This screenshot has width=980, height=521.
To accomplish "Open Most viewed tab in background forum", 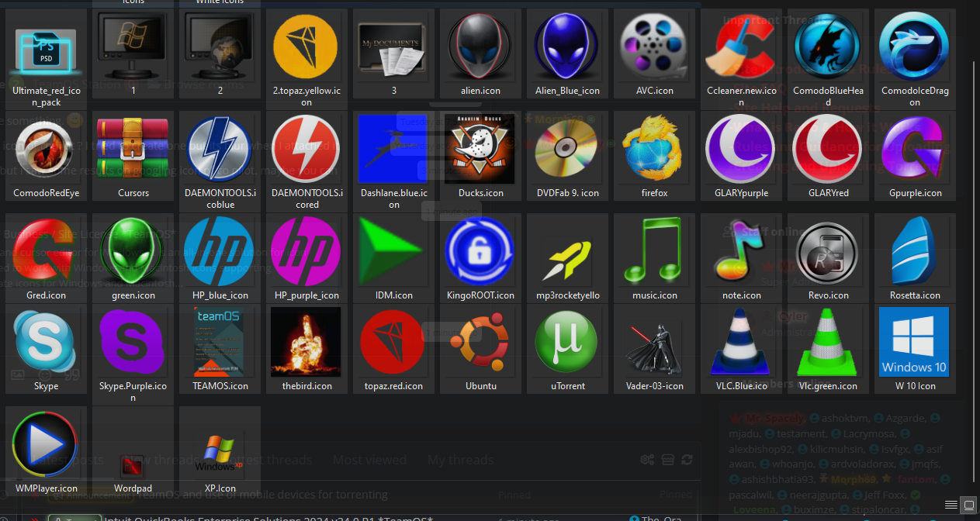I will click(x=369, y=460).
